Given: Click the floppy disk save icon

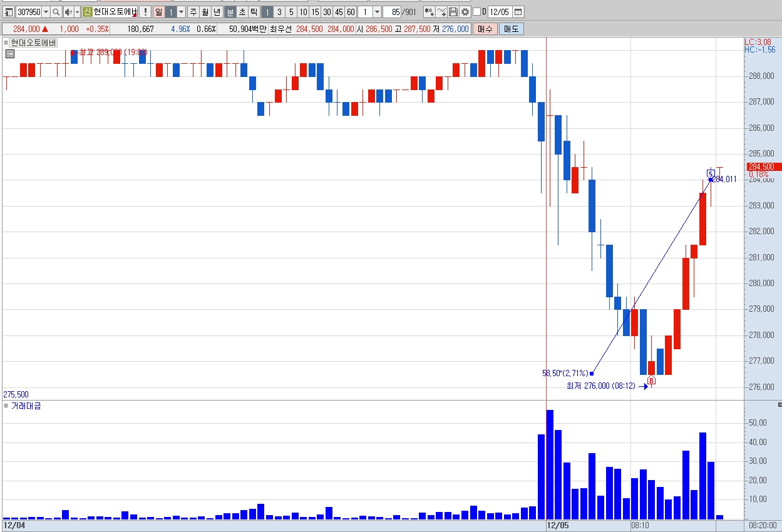Looking at the screenshot, I should click(453, 12).
